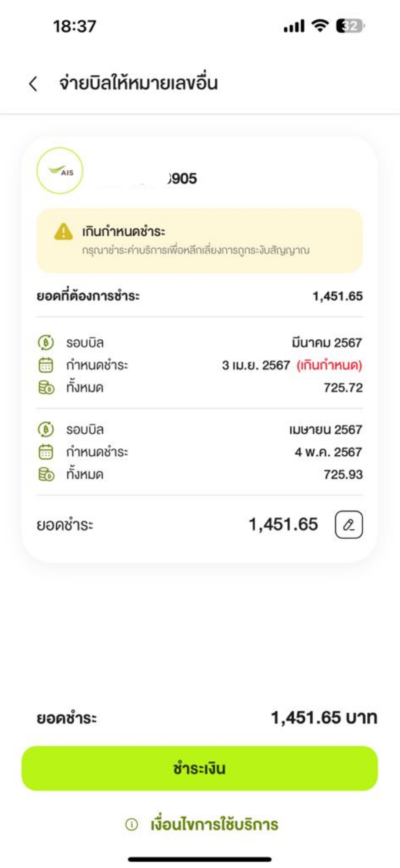400x868 pixels.
Task: Tap the yellow overdue warning triangle icon
Action: pos(63,232)
